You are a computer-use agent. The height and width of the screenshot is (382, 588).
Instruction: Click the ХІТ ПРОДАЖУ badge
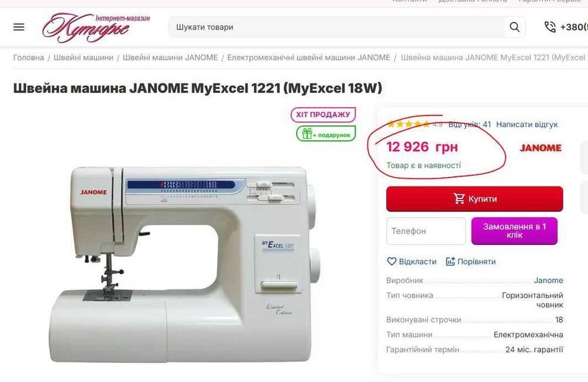coord(323,114)
